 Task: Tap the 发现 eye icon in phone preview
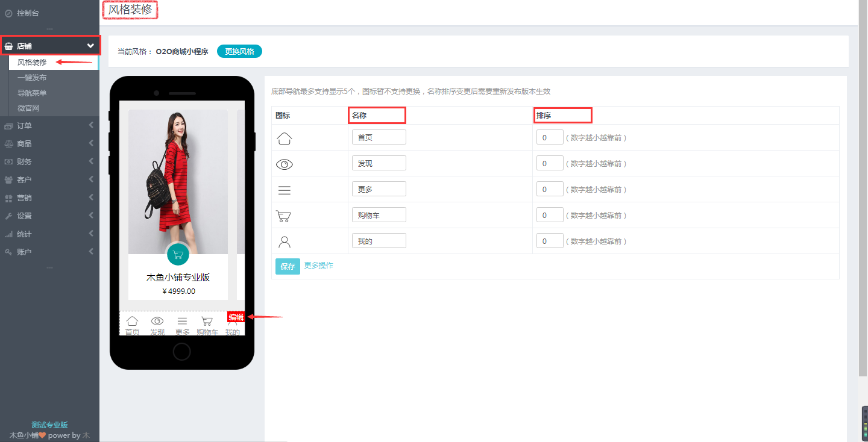[x=157, y=322]
